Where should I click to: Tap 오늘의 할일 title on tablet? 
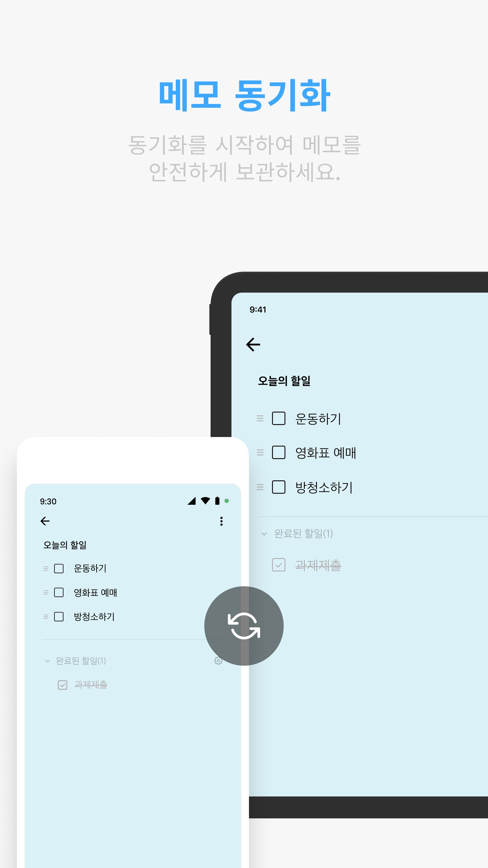[x=284, y=381]
